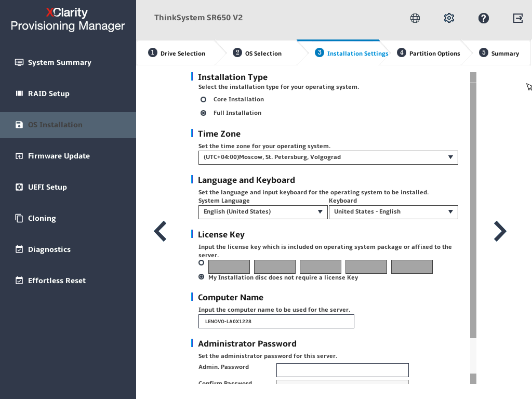Viewport: 532px width, 399px height.
Task: Switch to Summary step
Action: [505, 54]
